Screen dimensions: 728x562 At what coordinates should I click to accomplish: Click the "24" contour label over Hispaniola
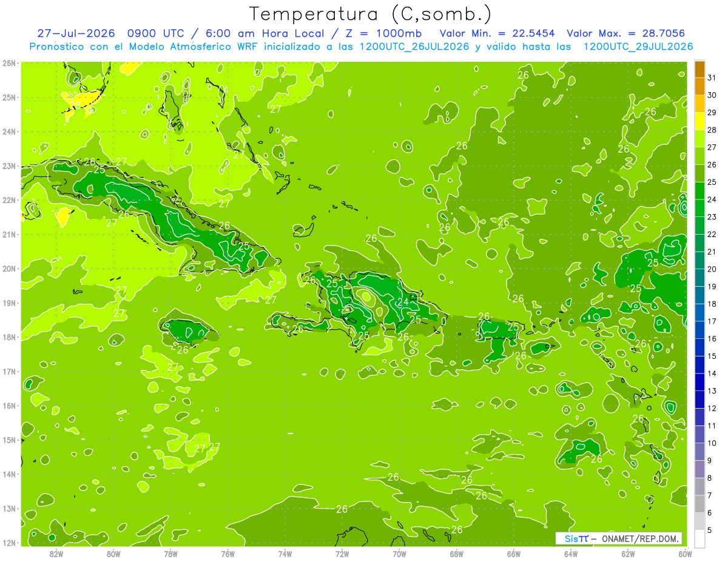[403, 302]
